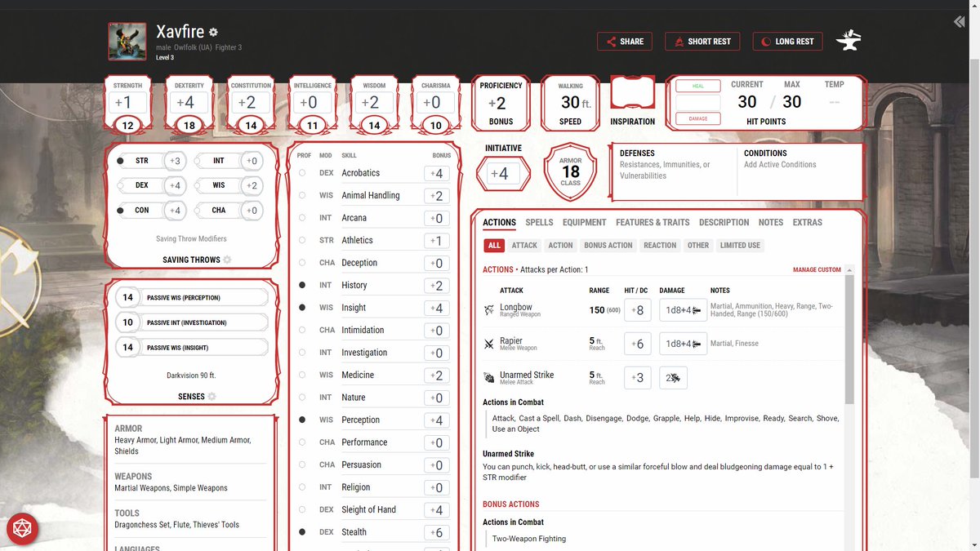Click the Longbow weapon icon
The image size is (980, 551).
489,310
